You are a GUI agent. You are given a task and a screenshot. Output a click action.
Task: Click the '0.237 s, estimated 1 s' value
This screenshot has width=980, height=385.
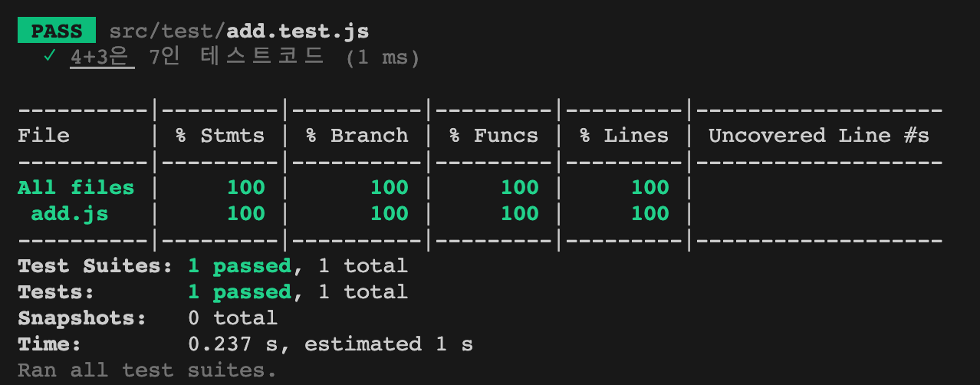tap(331, 344)
